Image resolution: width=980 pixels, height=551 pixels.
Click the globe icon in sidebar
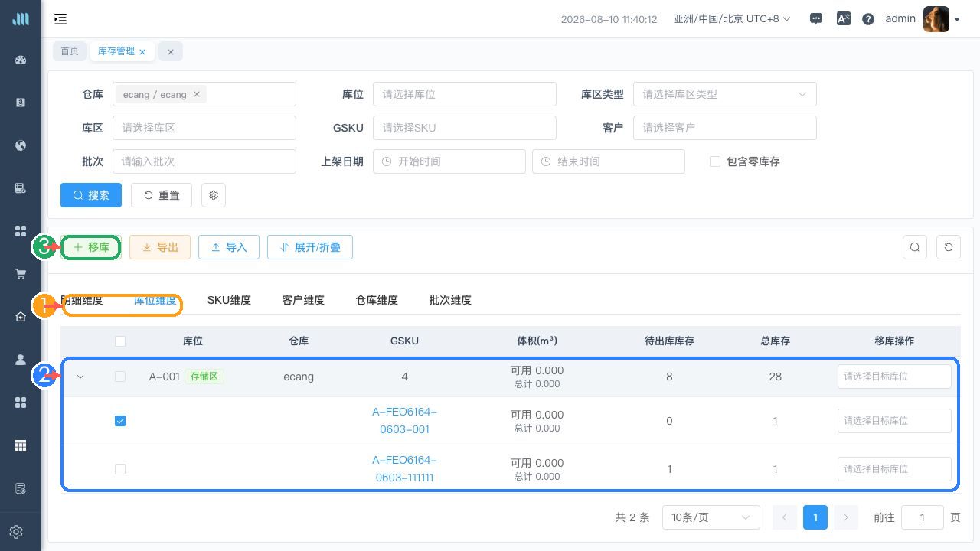click(x=21, y=145)
